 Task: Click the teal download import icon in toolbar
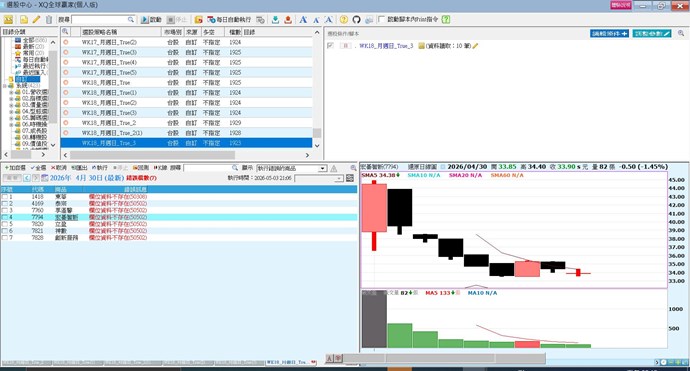[275, 20]
